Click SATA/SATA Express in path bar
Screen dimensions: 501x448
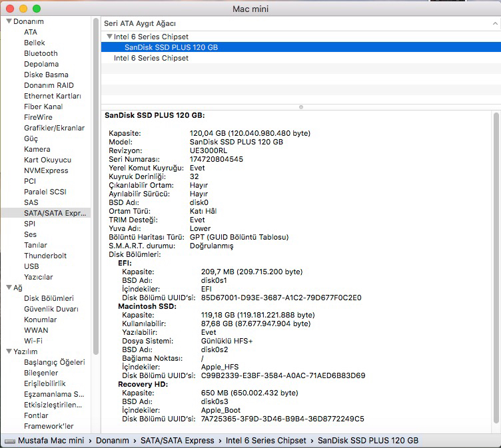tap(177, 441)
